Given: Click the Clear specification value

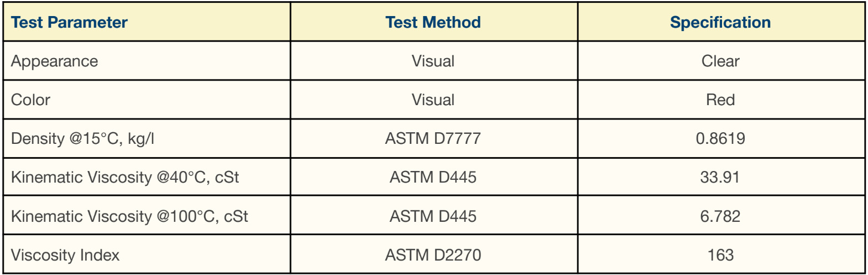Looking at the screenshot, I should 720,61.
